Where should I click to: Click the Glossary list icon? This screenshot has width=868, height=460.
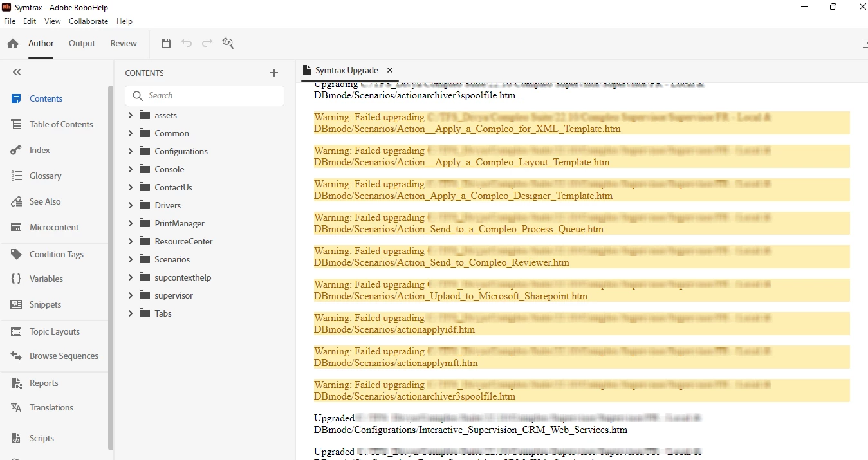pos(17,176)
